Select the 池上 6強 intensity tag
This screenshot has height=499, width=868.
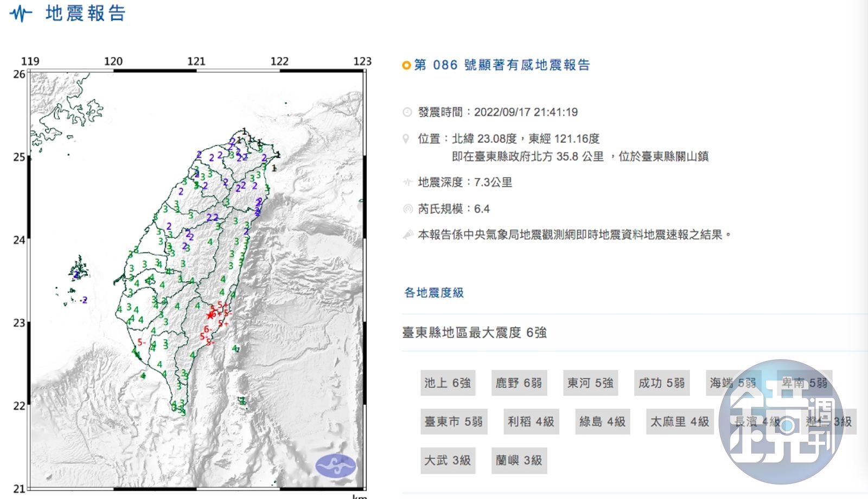[448, 383]
